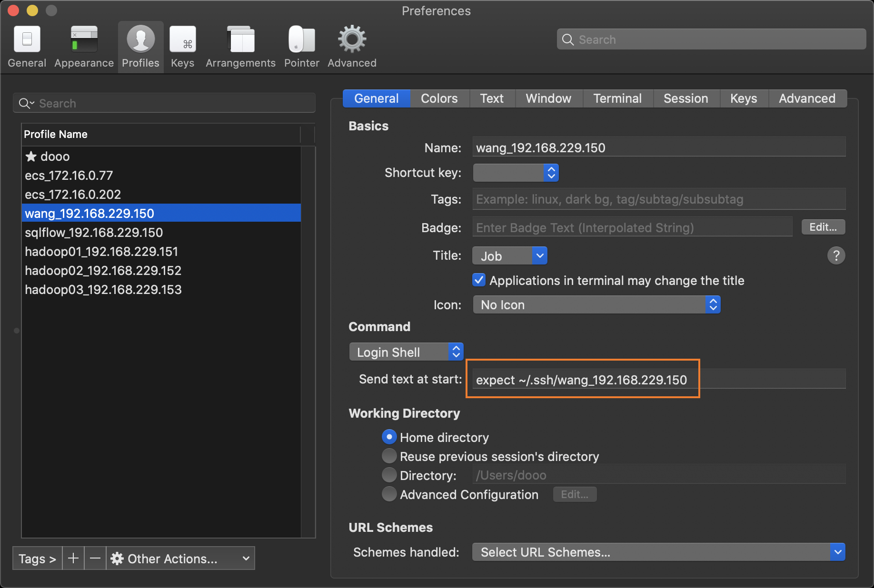The height and width of the screenshot is (588, 874).
Task: Click Edit button next to Badge
Action: [823, 227]
